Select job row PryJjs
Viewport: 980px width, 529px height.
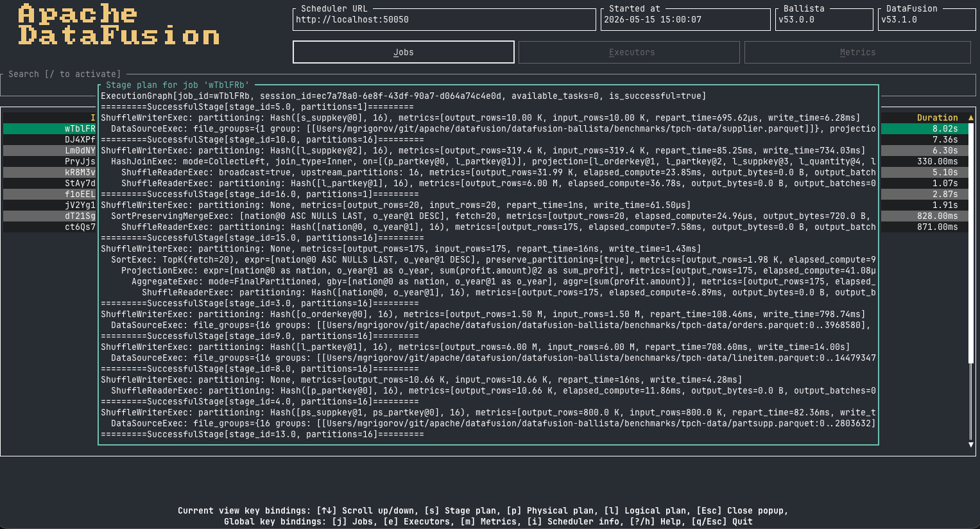point(49,161)
